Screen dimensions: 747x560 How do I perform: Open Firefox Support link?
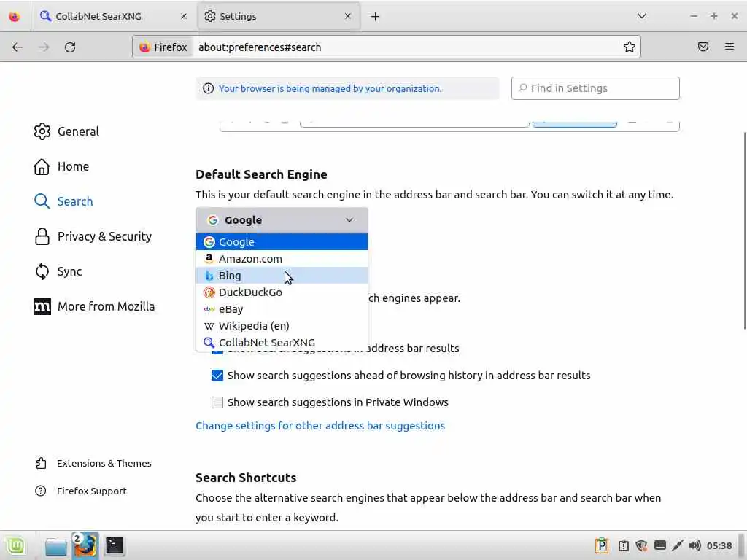click(x=81, y=491)
